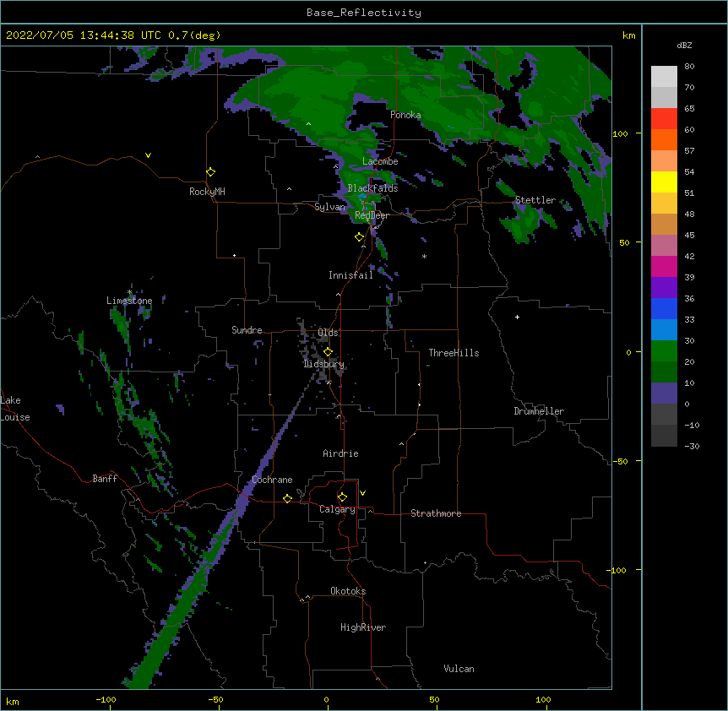Click the Olds city label
This screenshot has height=711, width=728.
[328, 333]
